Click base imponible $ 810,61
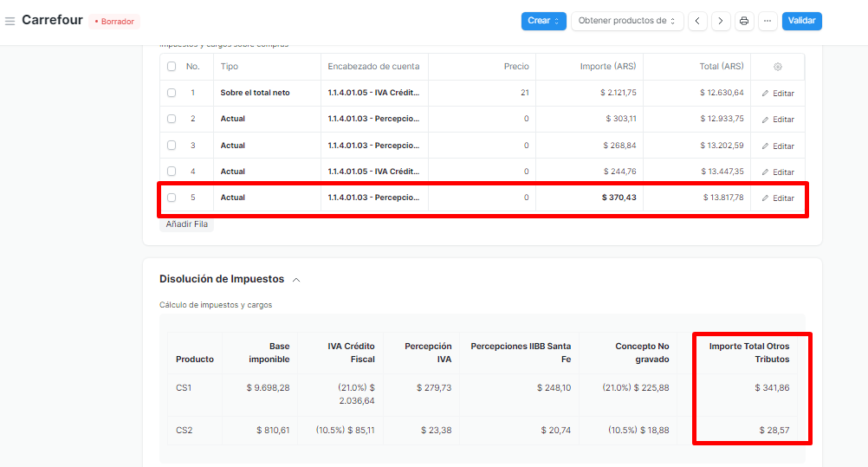 click(273, 430)
